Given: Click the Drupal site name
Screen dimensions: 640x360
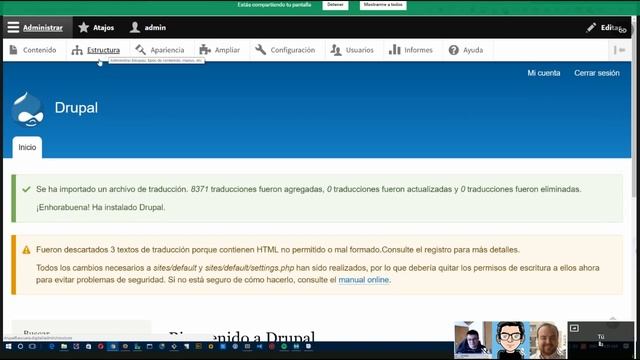Looking at the screenshot, I should pyautogui.click(x=76, y=108).
